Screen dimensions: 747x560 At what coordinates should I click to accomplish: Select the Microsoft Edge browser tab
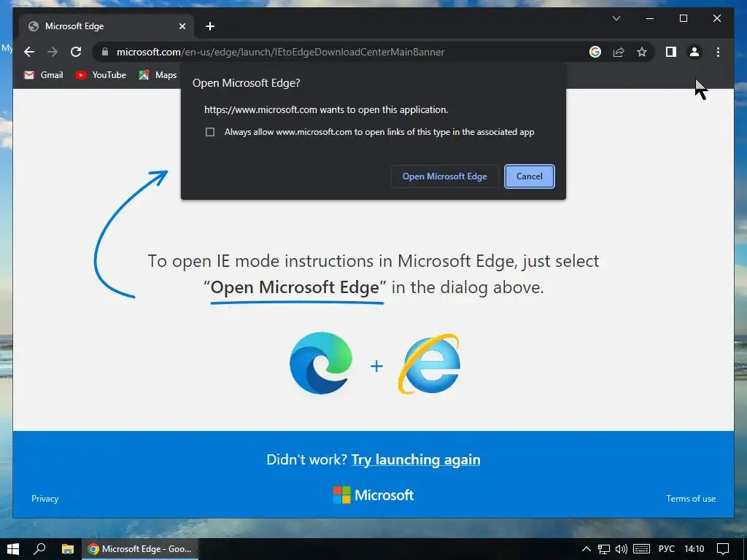click(x=107, y=26)
